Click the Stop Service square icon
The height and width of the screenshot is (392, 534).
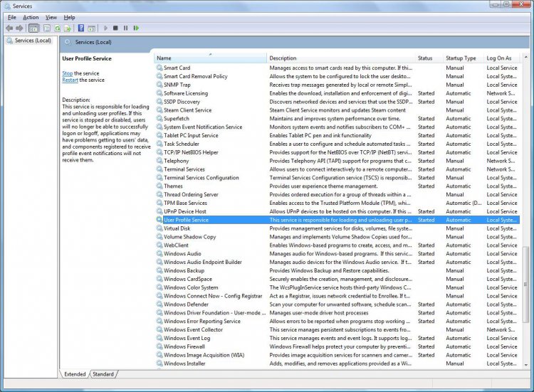pyautogui.click(x=115, y=28)
